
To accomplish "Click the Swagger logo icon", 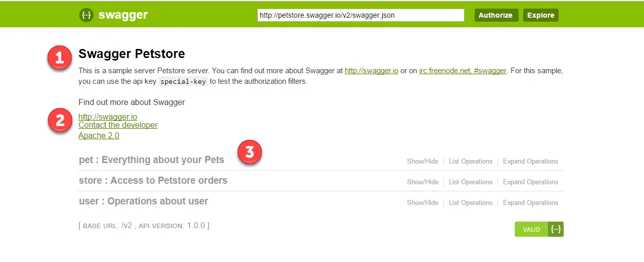I will pyautogui.click(x=86, y=15).
